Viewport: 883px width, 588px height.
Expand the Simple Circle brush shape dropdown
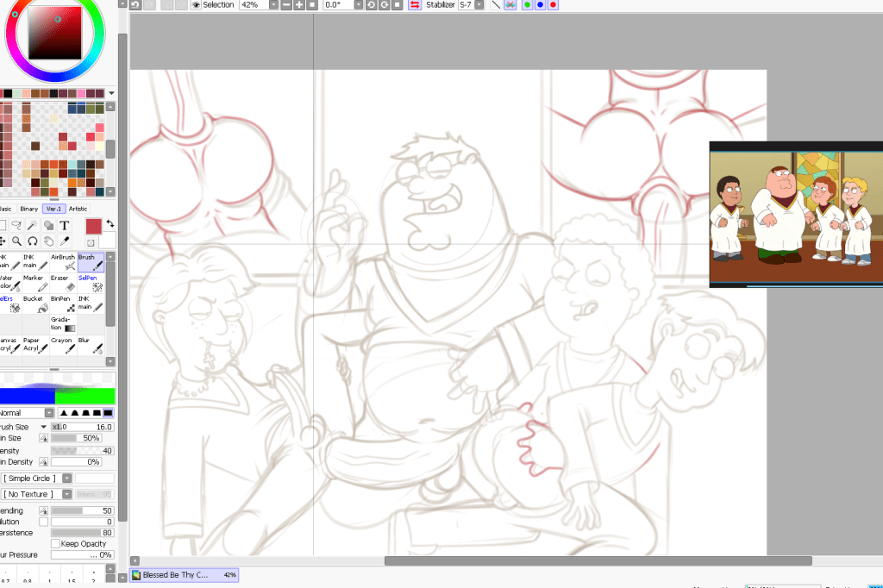point(35,479)
